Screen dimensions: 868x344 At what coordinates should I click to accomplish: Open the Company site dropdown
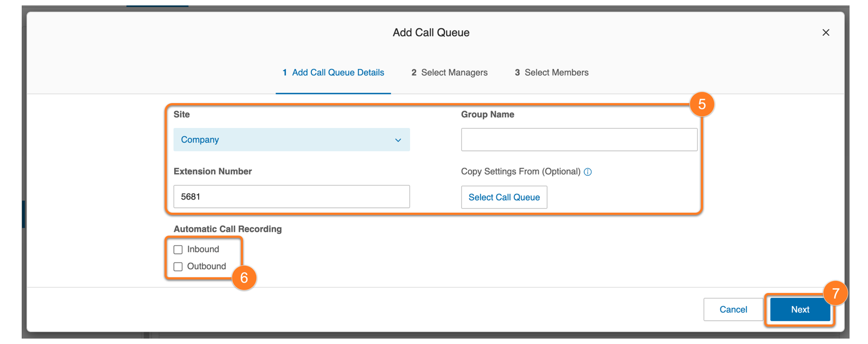tap(291, 140)
